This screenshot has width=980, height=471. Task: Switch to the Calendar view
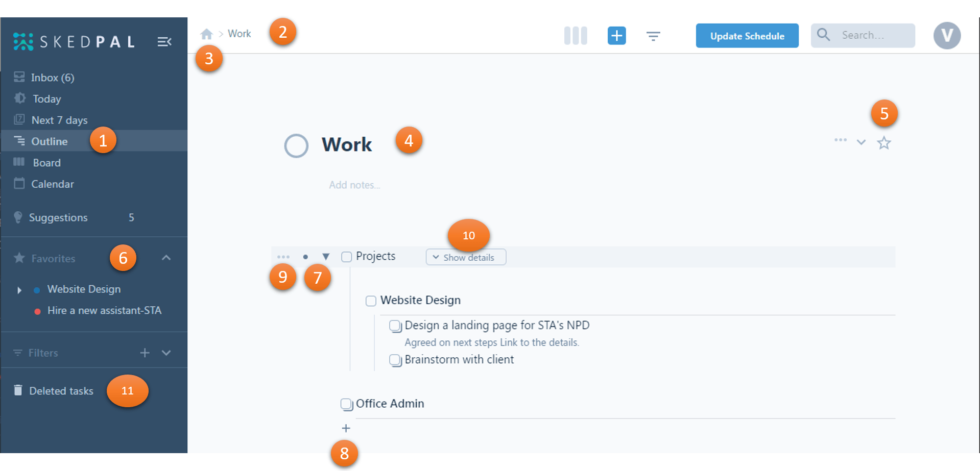click(52, 184)
